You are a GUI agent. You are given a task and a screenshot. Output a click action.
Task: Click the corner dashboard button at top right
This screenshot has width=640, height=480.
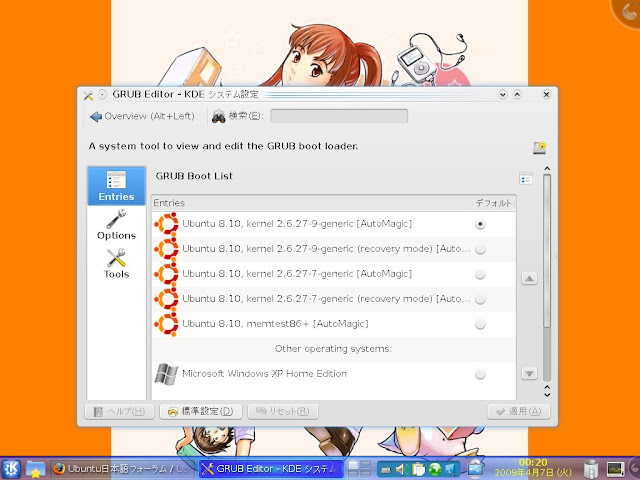click(x=627, y=12)
